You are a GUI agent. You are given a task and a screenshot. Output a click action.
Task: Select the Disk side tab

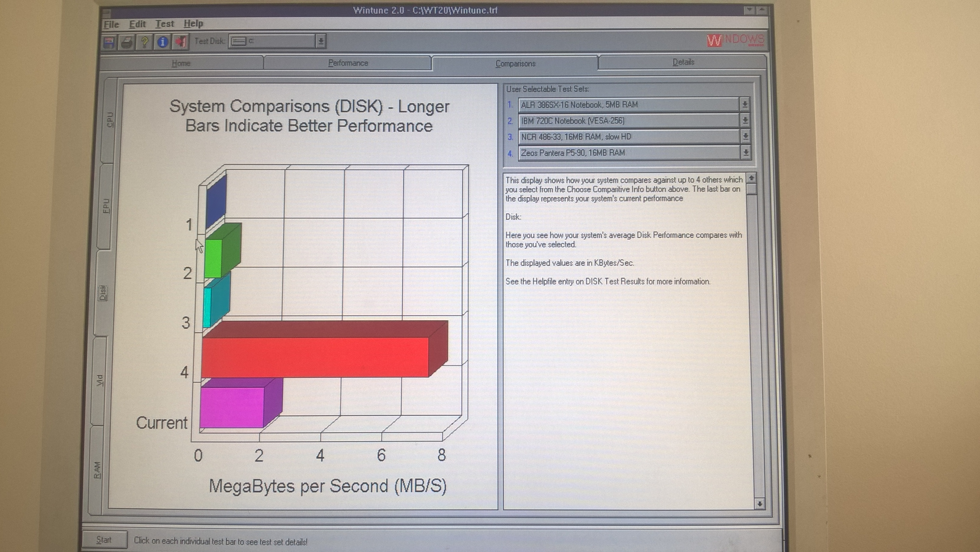coord(103,293)
